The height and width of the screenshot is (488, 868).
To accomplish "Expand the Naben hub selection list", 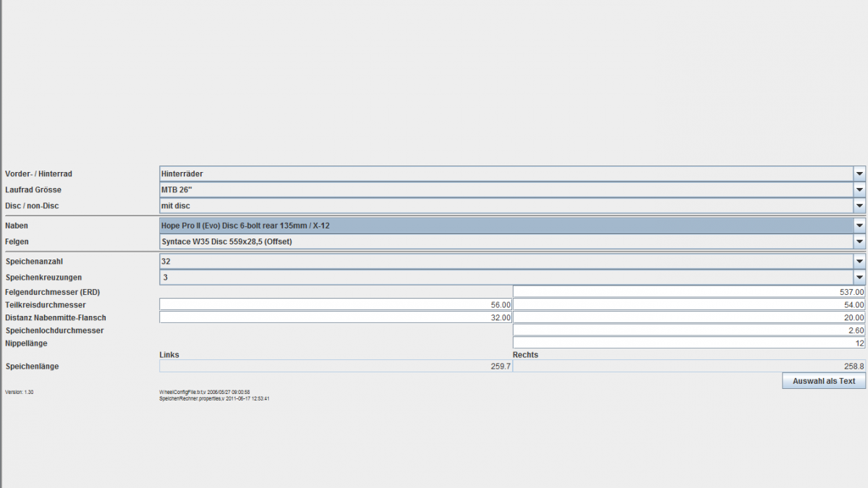I will tap(859, 226).
